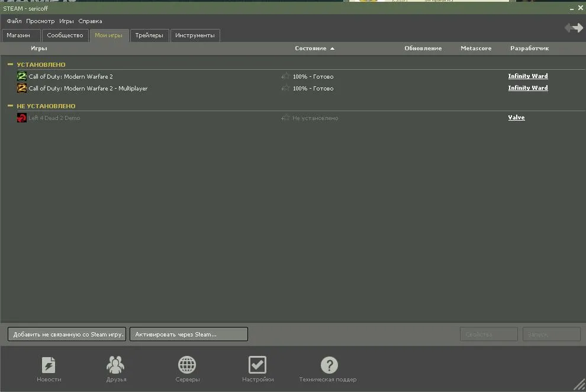Image resolution: width=586 pixels, height=392 pixels.
Task: Toggle favorite star for Modern Warfare 2
Action: click(x=285, y=76)
